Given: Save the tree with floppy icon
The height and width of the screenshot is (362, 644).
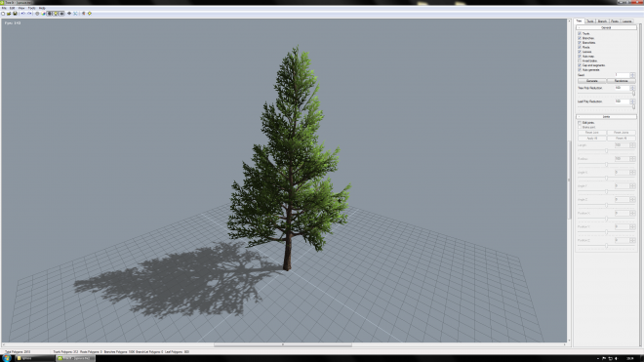Looking at the screenshot, I should pyautogui.click(x=15, y=14).
